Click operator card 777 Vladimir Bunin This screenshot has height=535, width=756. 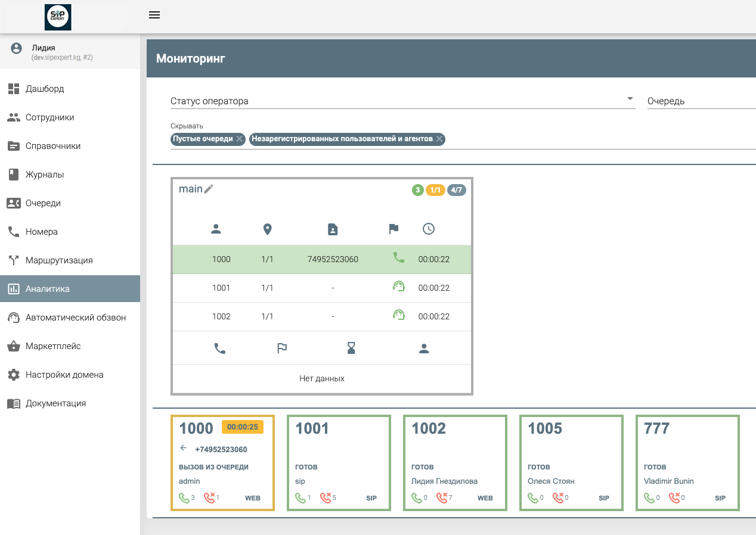click(x=687, y=463)
